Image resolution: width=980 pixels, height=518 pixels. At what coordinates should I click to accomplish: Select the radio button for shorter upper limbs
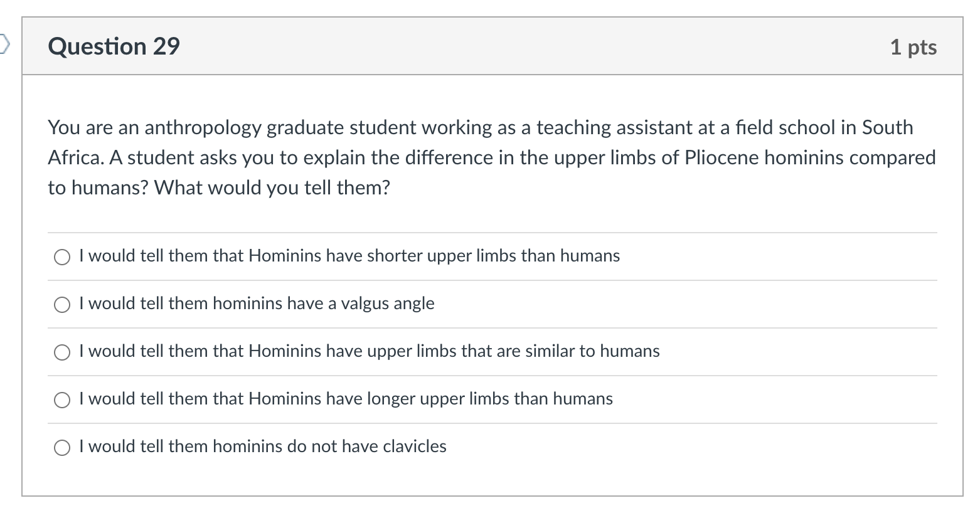pos(61,257)
